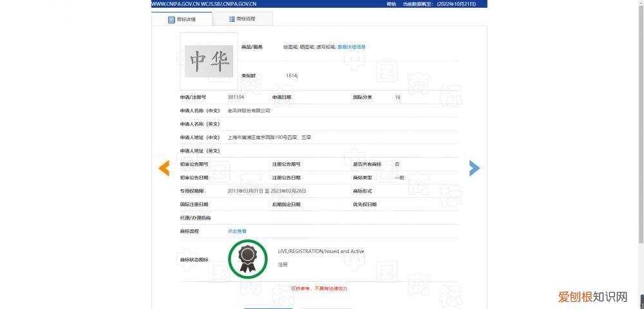Click the 国际分类 field label
The image size is (644, 309).
point(362,97)
